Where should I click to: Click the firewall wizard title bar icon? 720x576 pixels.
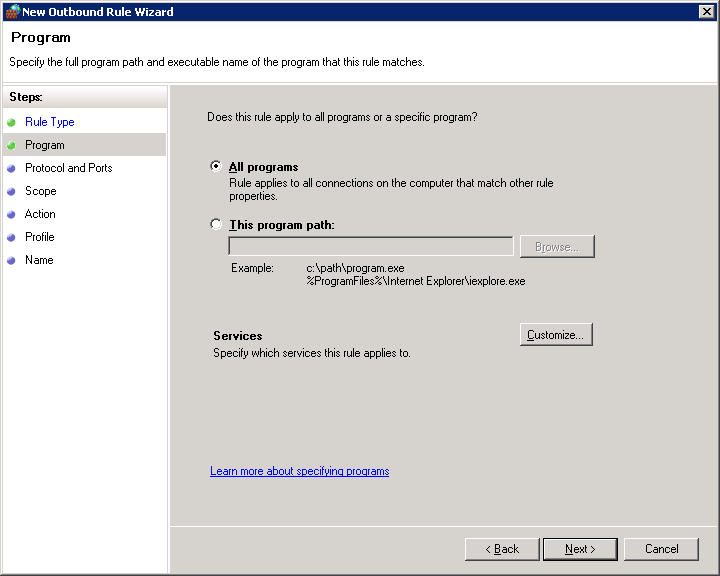(x=13, y=11)
